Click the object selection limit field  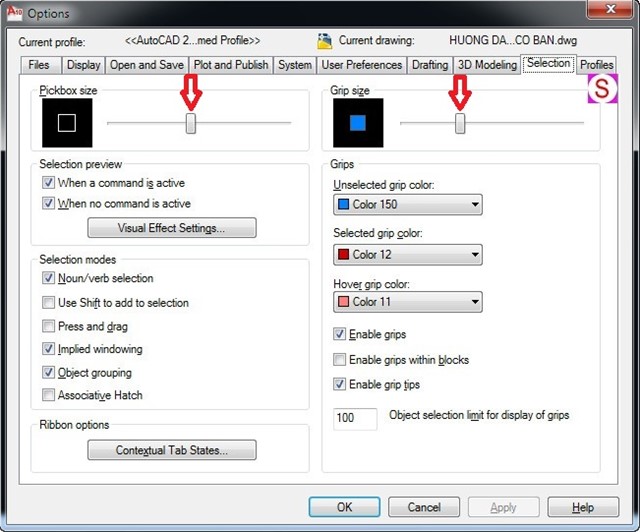(x=355, y=418)
